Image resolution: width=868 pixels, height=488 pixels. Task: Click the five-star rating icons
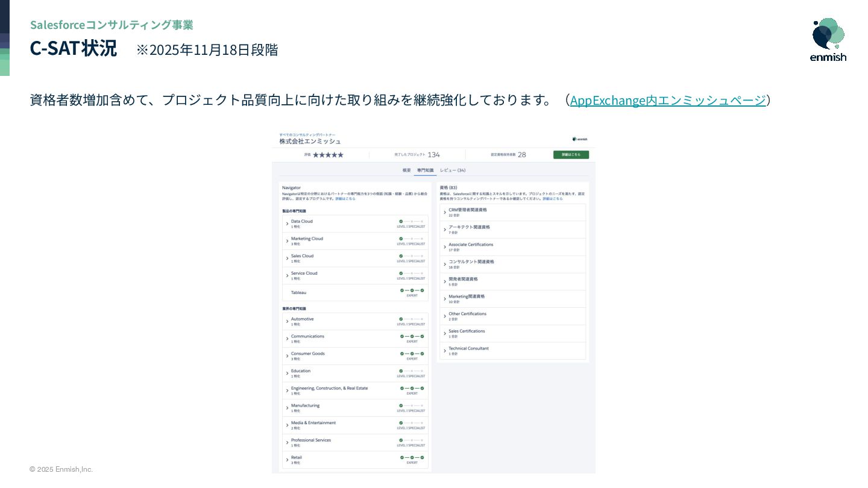click(x=328, y=155)
